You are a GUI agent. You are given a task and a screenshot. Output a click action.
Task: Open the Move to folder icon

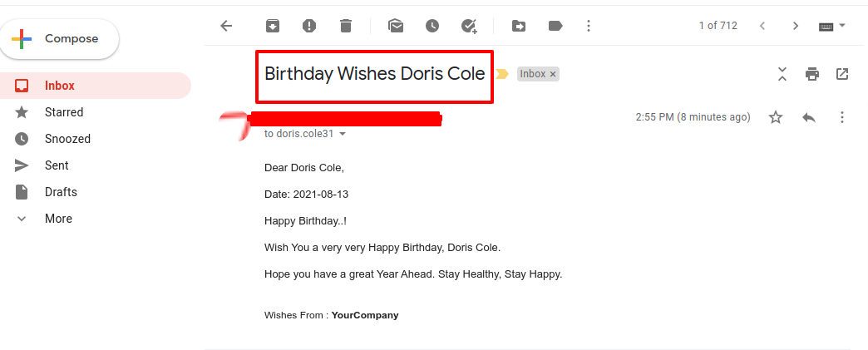[519, 26]
